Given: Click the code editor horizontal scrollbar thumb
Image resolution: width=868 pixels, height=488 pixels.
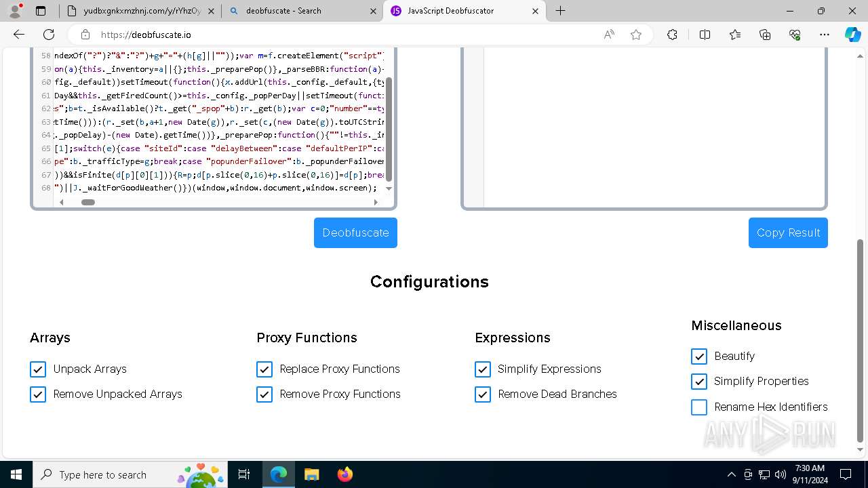Looking at the screenshot, I should click(88, 202).
